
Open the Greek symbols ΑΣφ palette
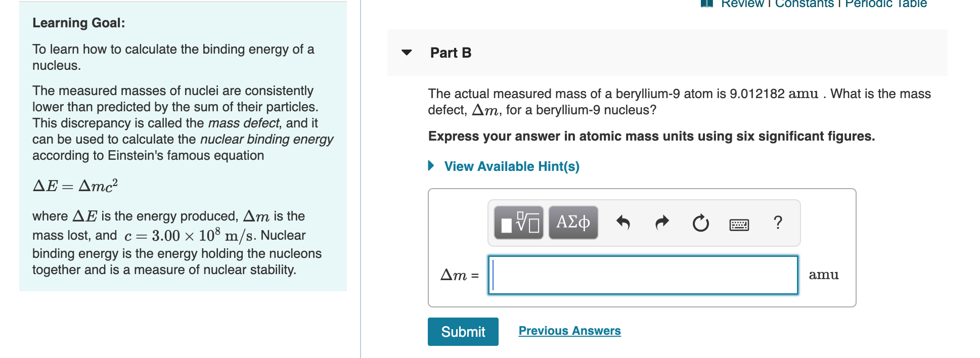tap(572, 222)
